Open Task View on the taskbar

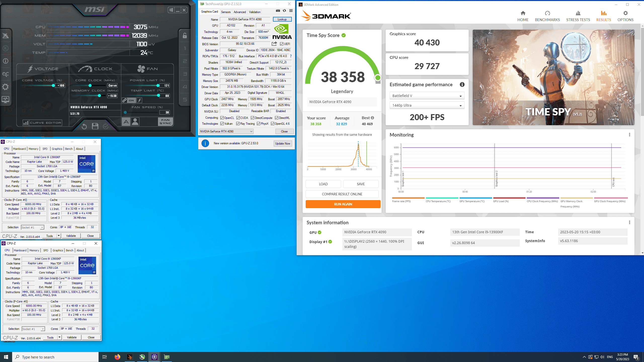click(x=105, y=357)
